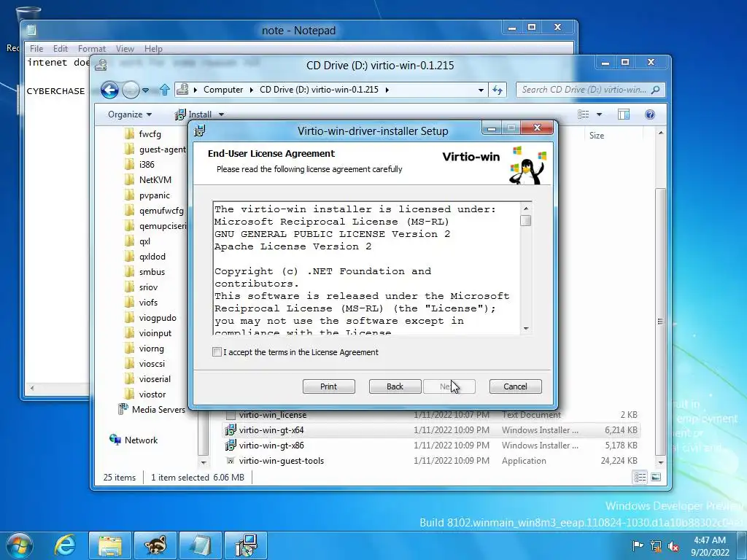
Task: Open the Install dropdown arrow
Action: click(221, 114)
